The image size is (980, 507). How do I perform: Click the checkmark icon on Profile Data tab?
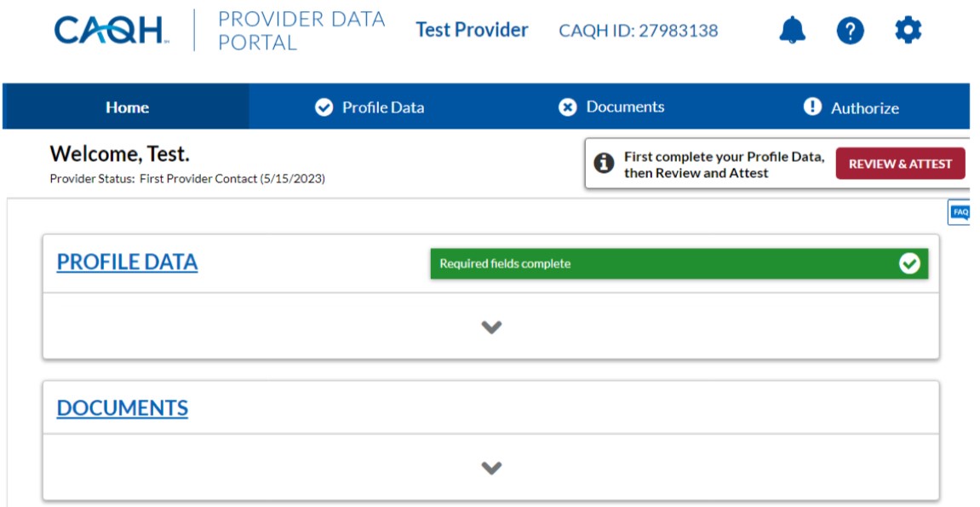pos(324,107)
